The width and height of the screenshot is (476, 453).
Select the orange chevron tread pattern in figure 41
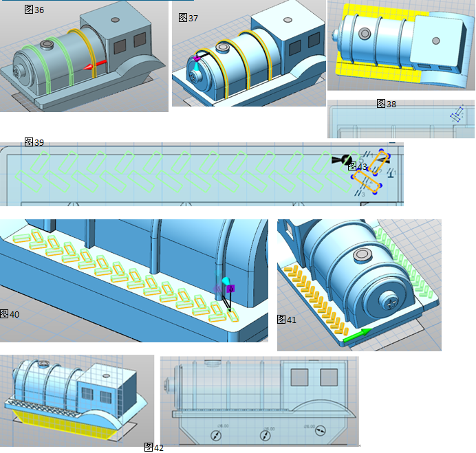(316, 300)
